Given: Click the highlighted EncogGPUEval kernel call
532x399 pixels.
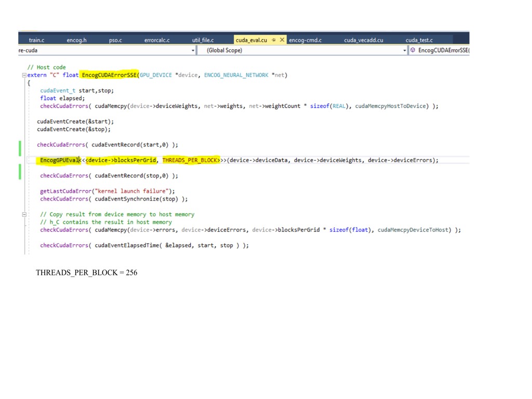Looking at the screenshot, I should (x=59, y=160).
